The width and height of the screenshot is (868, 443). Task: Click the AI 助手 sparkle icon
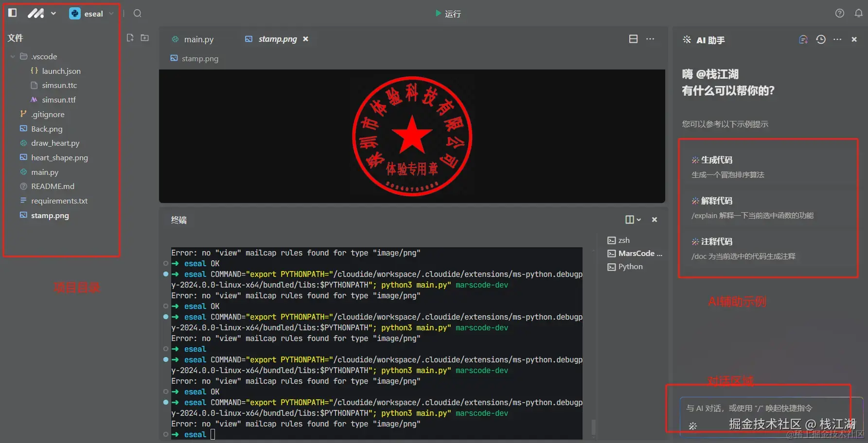coord(687,40)
